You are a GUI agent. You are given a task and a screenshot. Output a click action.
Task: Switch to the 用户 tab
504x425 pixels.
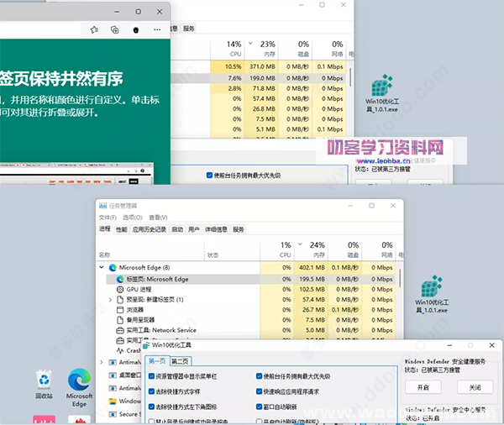point(194,229)
